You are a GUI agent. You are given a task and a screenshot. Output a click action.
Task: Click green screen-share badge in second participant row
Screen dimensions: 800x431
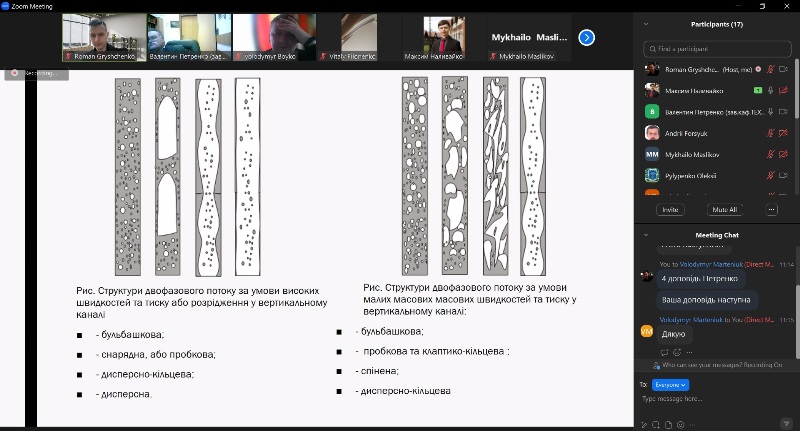[x=758, y=90]
